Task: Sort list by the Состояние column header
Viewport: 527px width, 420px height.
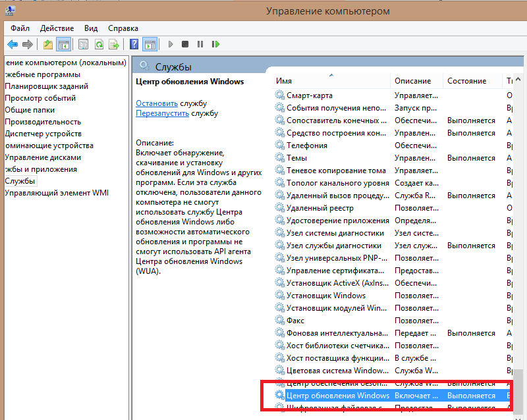Action: coord(466,81)
